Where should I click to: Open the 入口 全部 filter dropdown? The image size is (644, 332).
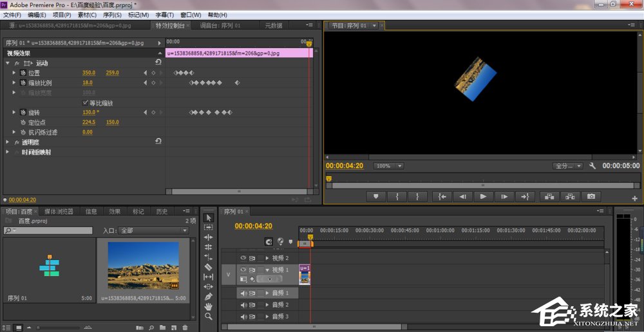point(153,230)
